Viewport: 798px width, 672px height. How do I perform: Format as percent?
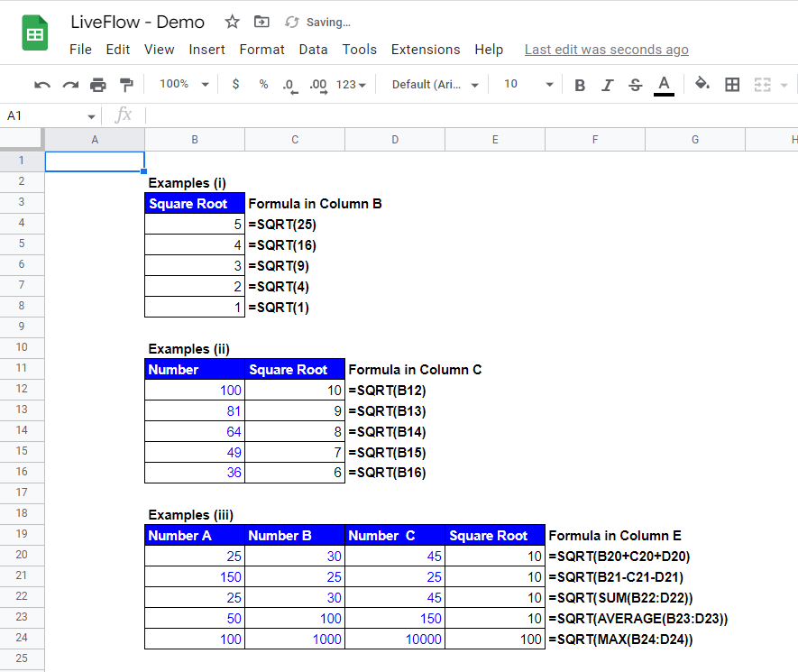point(263,84)
